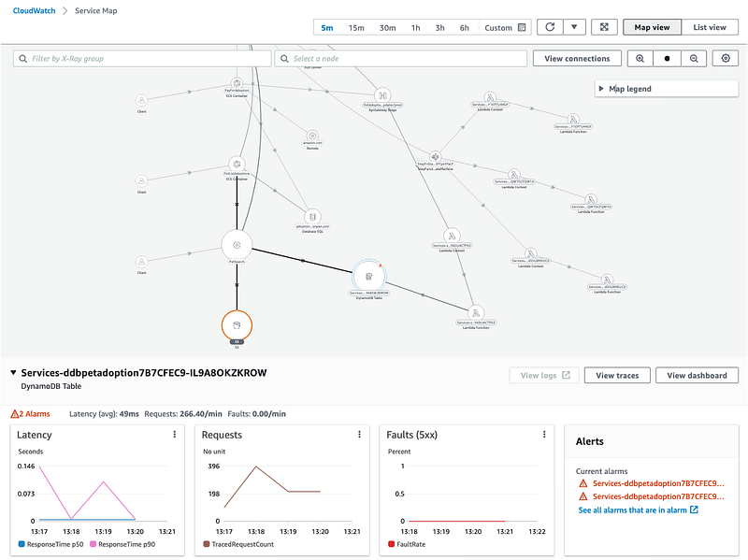This screenshot has height=560, width=748.
Task: Expand the Map legend panel
Action: coord(667,89)
